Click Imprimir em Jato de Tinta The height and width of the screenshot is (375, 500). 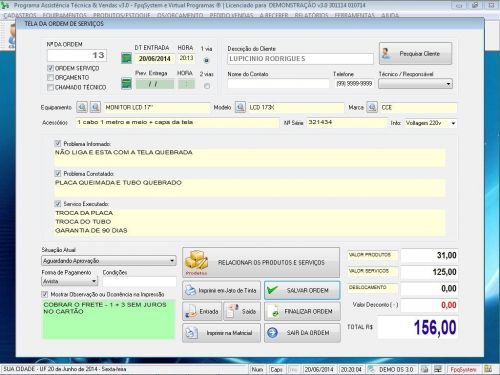pyautogui.click(x=221, y=290)
